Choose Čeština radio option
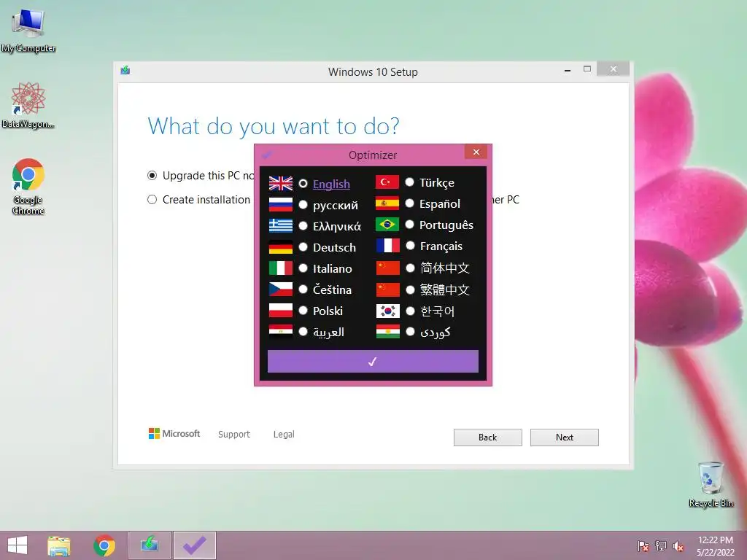The image size is (747, 560). pyautogui.click(x=303, y=289)
